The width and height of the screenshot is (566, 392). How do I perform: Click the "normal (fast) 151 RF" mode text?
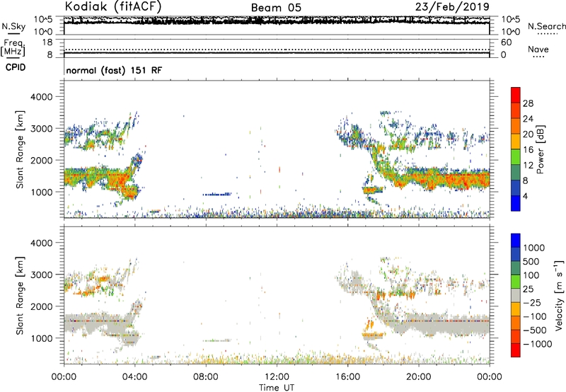(x=114, y=70)
